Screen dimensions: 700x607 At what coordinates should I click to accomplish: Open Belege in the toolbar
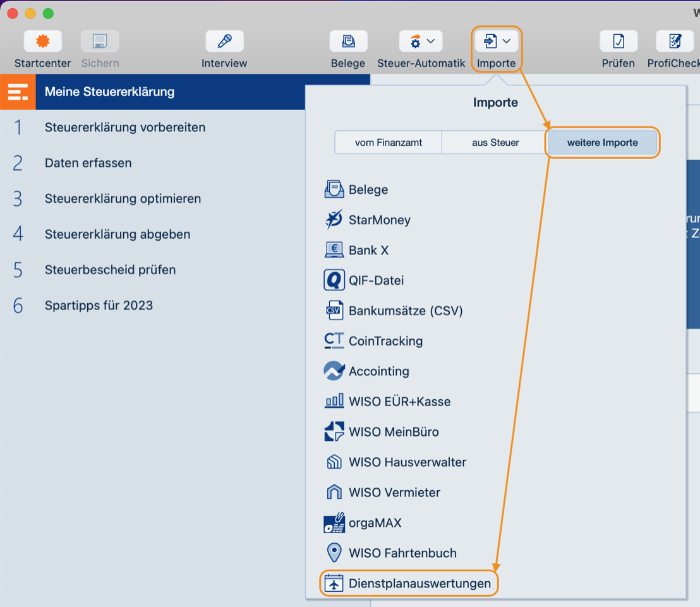[348, 41]
